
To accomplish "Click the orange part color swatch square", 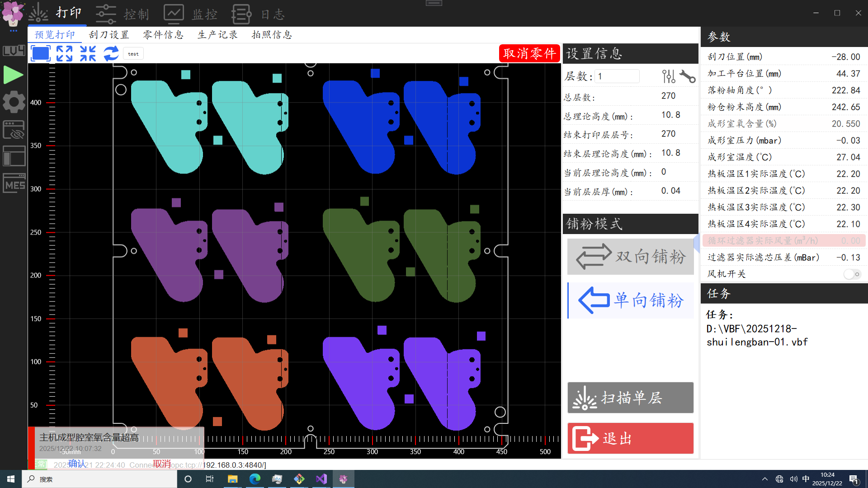I will click(183, 333).
